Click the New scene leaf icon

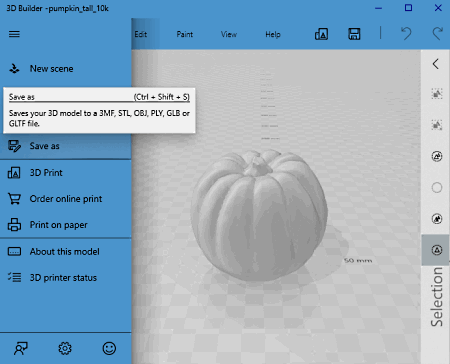[14, 69]
